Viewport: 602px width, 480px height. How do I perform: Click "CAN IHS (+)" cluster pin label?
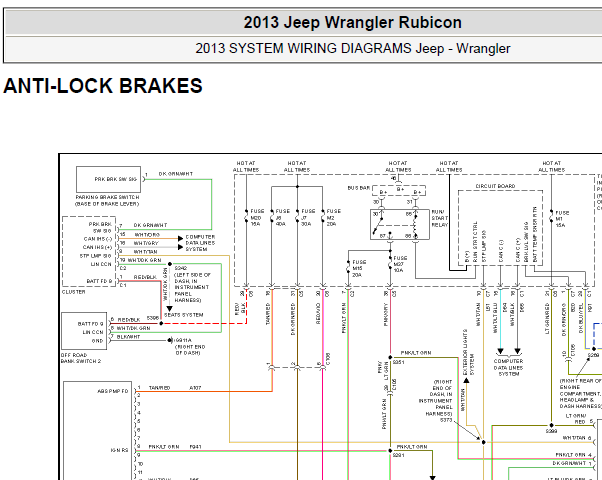click(x=98, y=247)
